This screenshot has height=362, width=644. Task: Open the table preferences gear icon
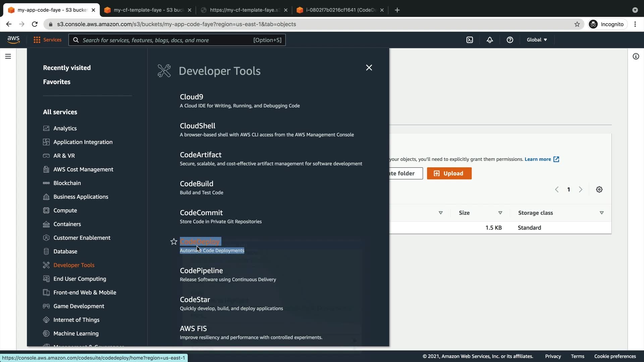(599, 190)
